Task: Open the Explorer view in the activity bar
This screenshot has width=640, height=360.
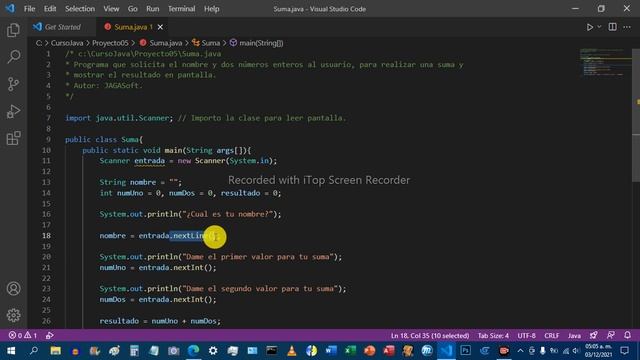Action: [13, 30]
